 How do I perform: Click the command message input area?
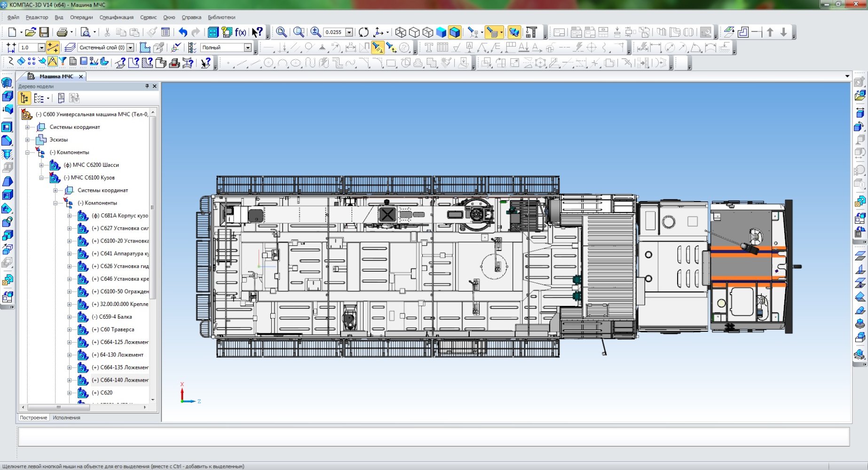click(x=434, y=437)
